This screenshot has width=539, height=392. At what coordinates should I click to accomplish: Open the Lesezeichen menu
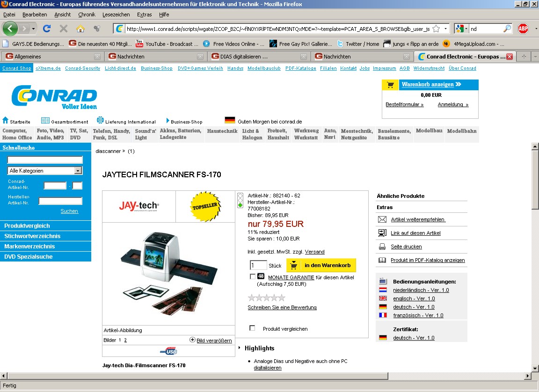[116, 15]
